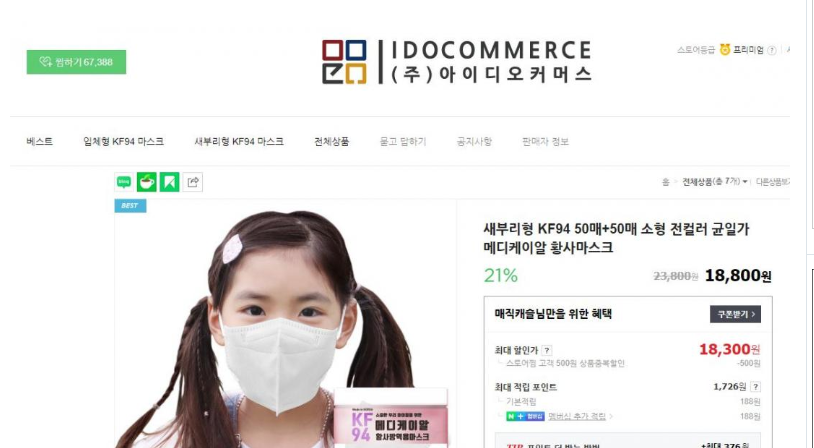Click the green Keep bookmark icon
The image size is (814, 448).
[169, 182]
